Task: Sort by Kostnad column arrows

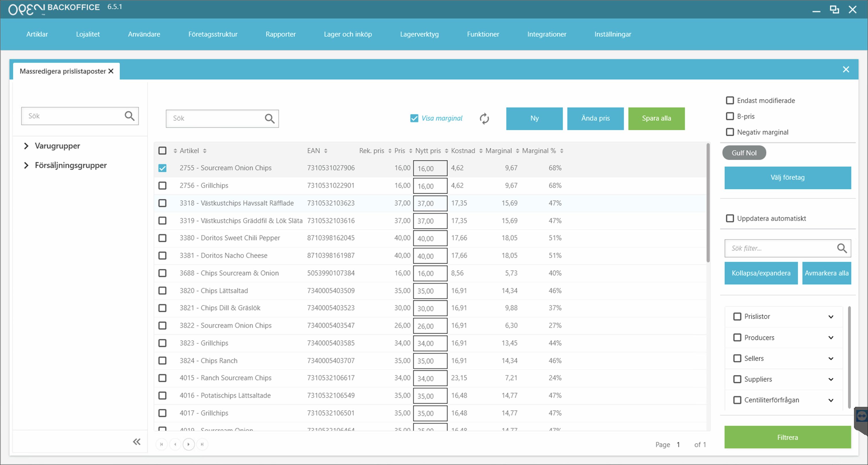Action: (x=481, y=151)
